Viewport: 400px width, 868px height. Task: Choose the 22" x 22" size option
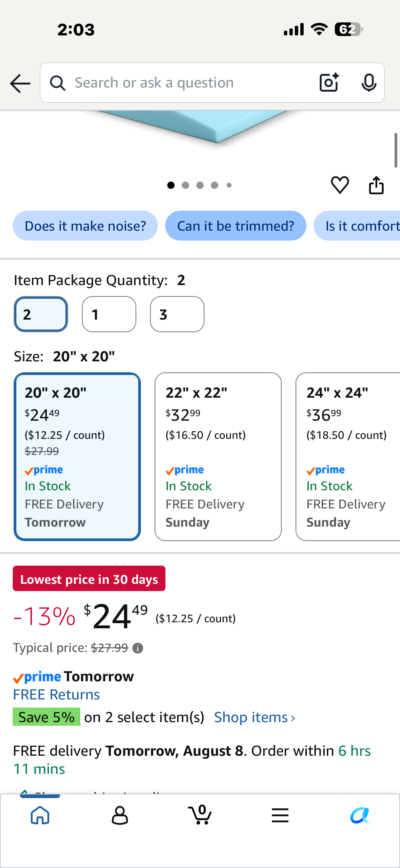[218, 457]
